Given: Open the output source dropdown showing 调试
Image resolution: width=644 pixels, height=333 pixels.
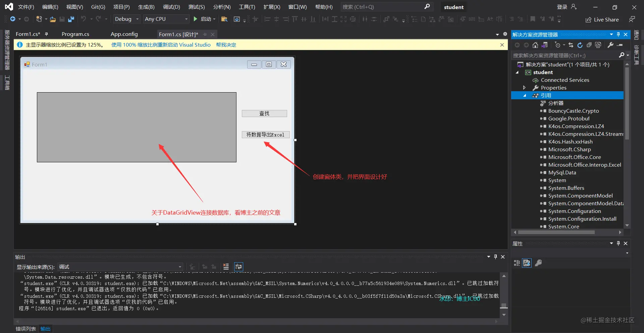Looking at the screenshot, I should pos(120,267).
